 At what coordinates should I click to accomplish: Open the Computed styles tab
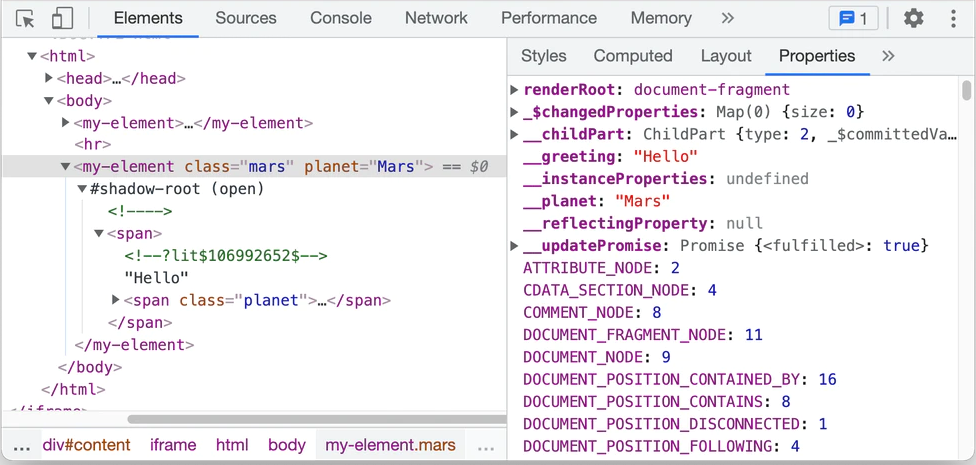(x=632, y=56)
